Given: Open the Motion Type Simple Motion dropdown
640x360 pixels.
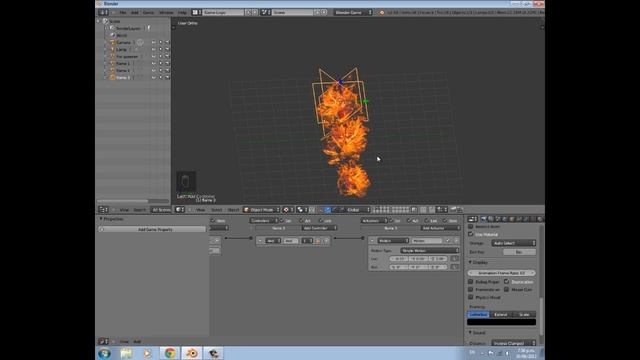Looking at the screenshot, I should [430, 251].
